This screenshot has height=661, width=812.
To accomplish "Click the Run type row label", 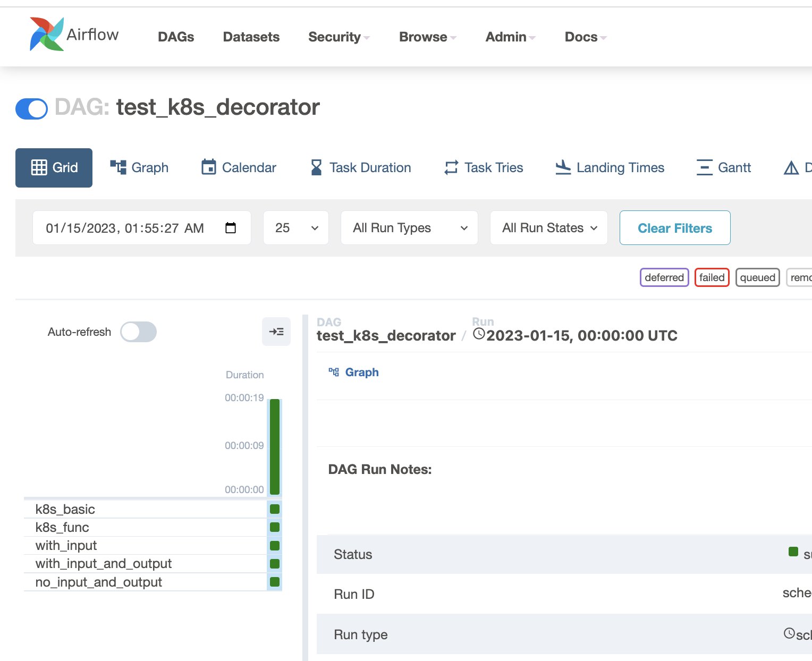I will click(x=361, y=635).
